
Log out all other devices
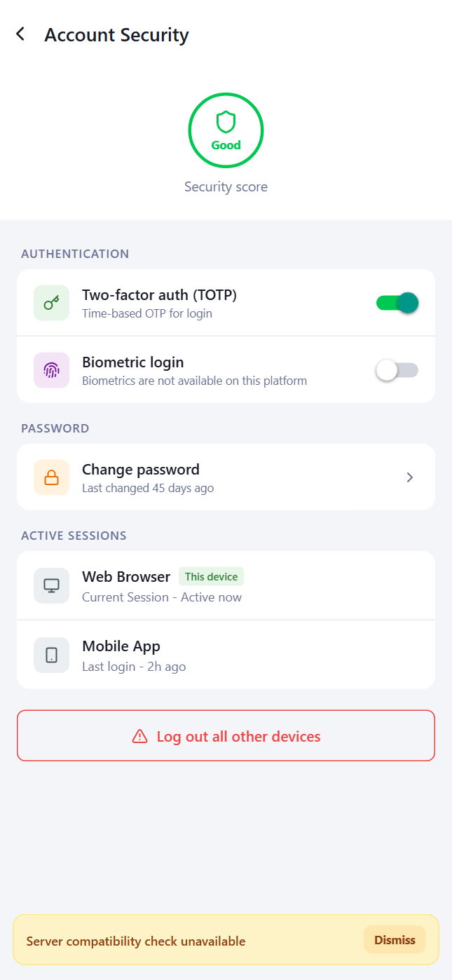point(226,736)
